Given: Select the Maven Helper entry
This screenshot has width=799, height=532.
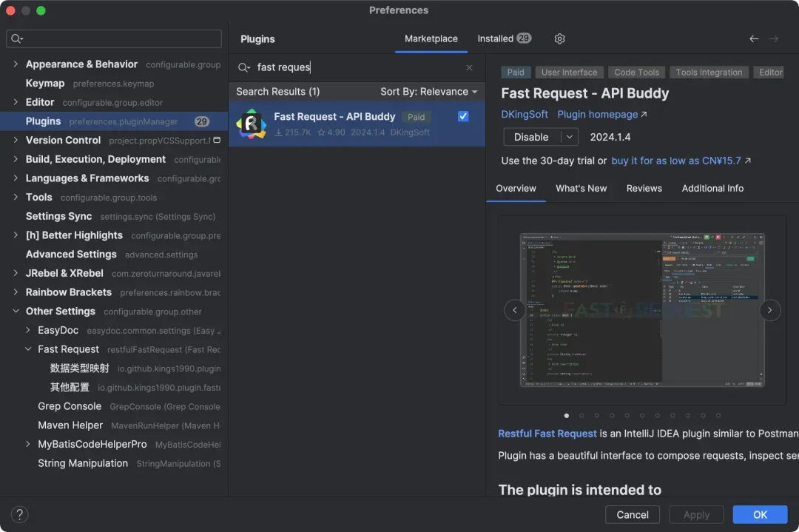Looking at the screenshot, I should pyautogui.click(x=114, y=425).
